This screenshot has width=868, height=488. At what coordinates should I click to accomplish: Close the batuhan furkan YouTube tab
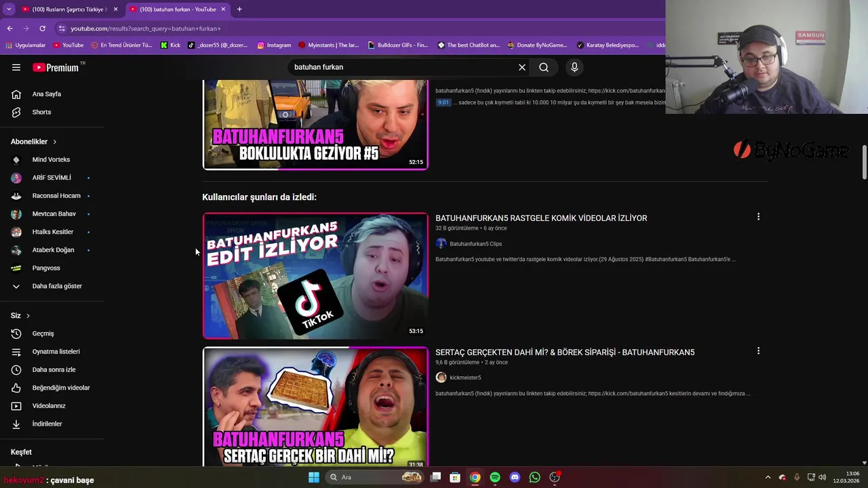pos(223,9)
